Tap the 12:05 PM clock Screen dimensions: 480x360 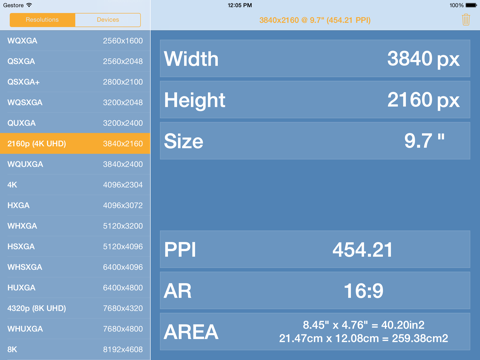click(x=240, y=5)
